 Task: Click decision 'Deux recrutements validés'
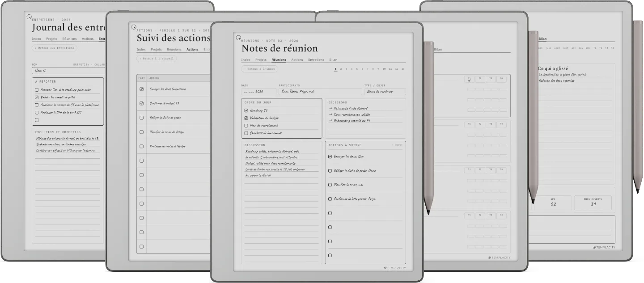(x=352, y=114)
